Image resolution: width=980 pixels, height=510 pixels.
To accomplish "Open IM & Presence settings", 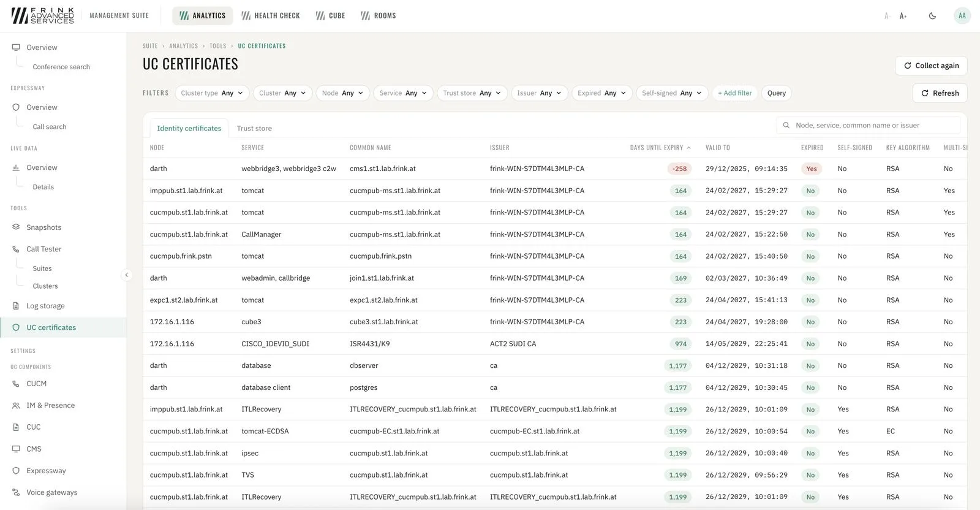I will (50, 405).
